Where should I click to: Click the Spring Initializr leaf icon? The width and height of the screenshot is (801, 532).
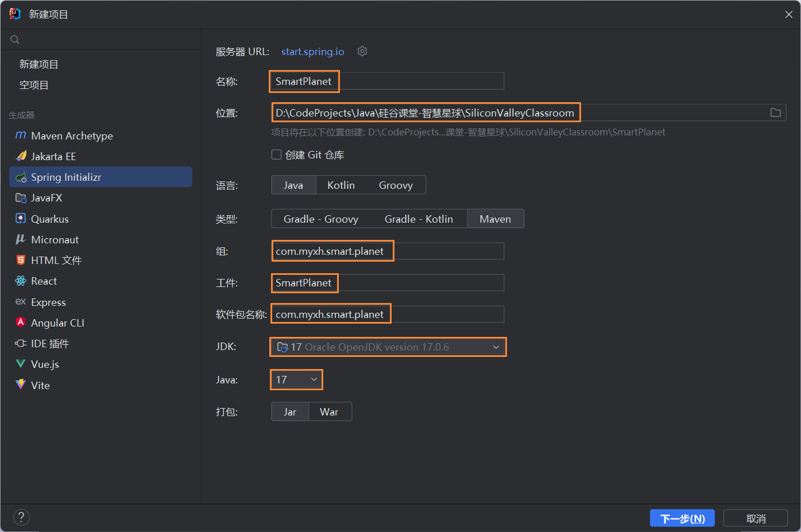[21, 177]
